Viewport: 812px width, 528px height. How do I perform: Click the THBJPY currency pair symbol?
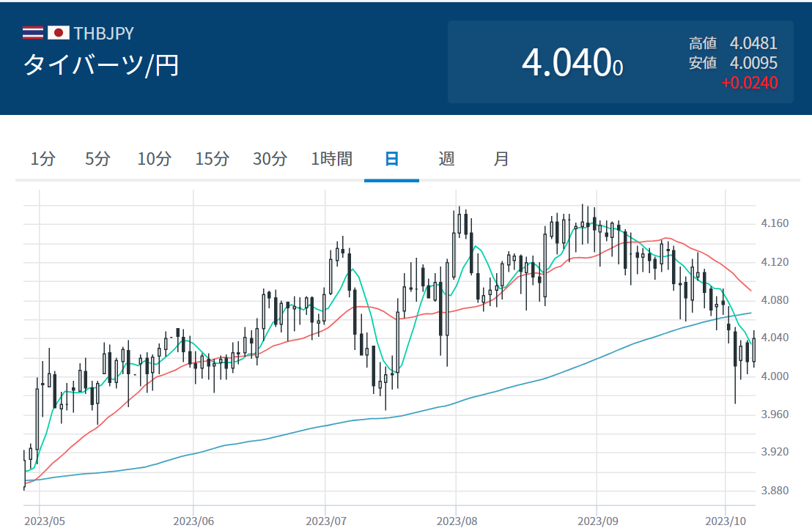(103, 34)
